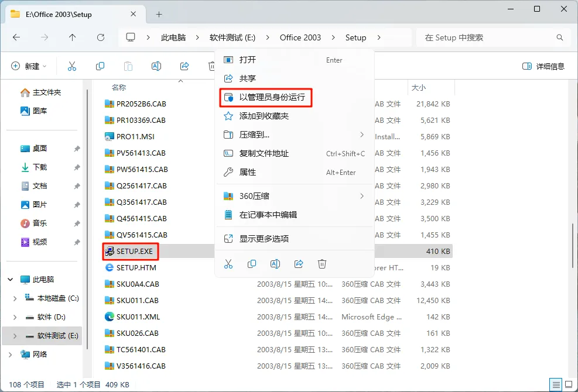Select the PR2052B6.CAB file
The height and width of the screenshot is (392, 578).
point(141,104)
